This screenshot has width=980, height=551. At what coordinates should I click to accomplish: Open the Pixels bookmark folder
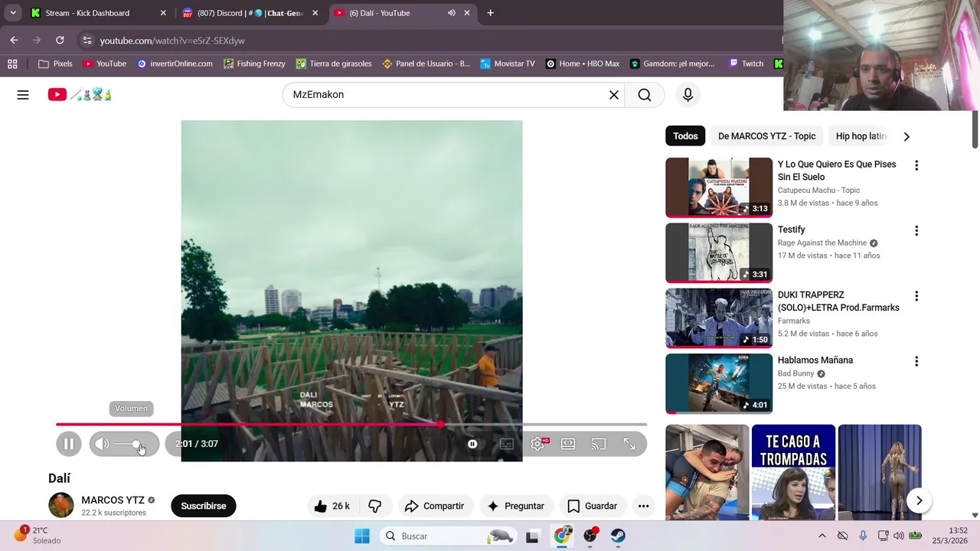[x=55, y=64]
